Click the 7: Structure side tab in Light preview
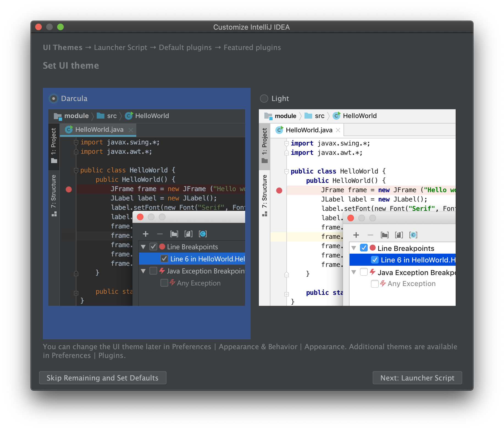This screenshot has width=504, height=431. (x=264, y=195)
